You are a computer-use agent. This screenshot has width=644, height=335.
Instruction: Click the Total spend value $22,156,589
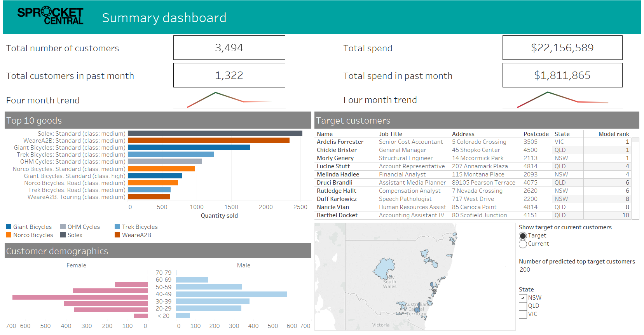click(562, 48)
